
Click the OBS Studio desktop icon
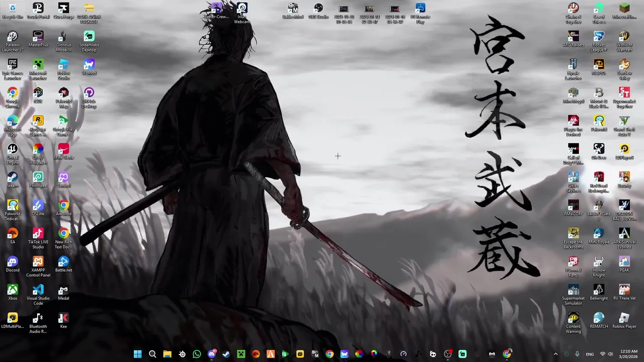[x=318, y=11]
